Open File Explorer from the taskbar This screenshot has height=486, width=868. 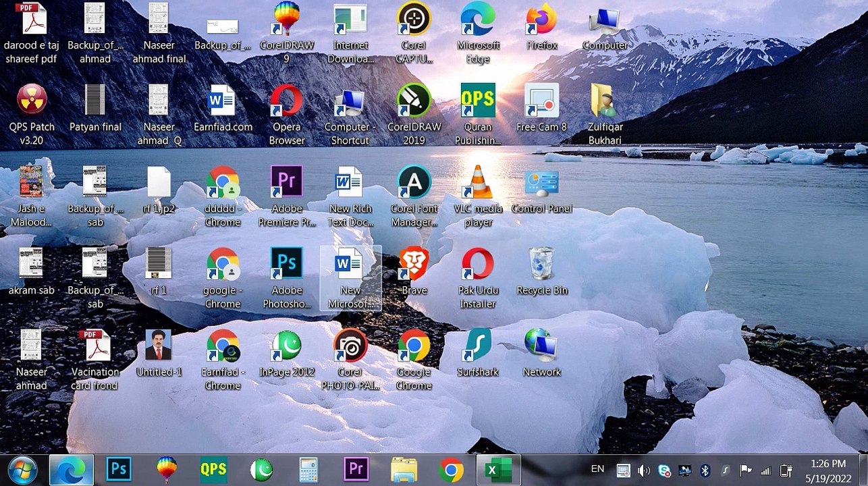tap(404, 470)
